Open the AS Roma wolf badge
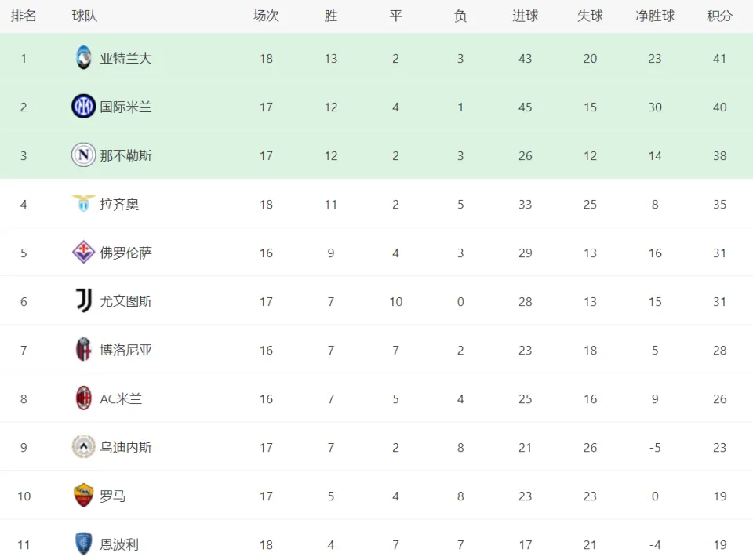This screenshot has height=560, width=753. point(84,495)
